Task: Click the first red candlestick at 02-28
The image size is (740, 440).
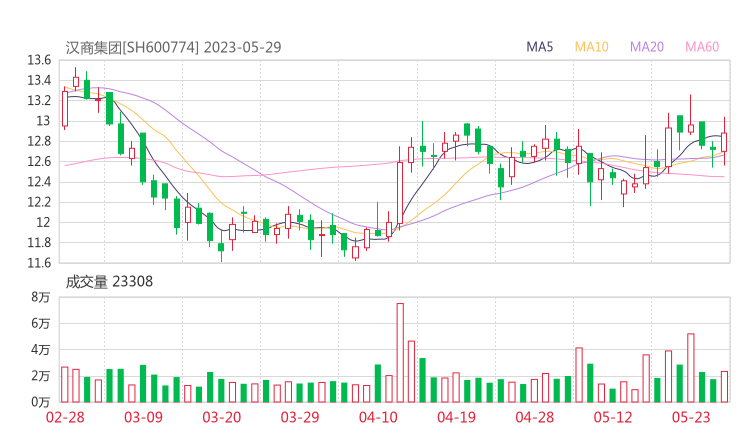Action: tap(65, 109)
